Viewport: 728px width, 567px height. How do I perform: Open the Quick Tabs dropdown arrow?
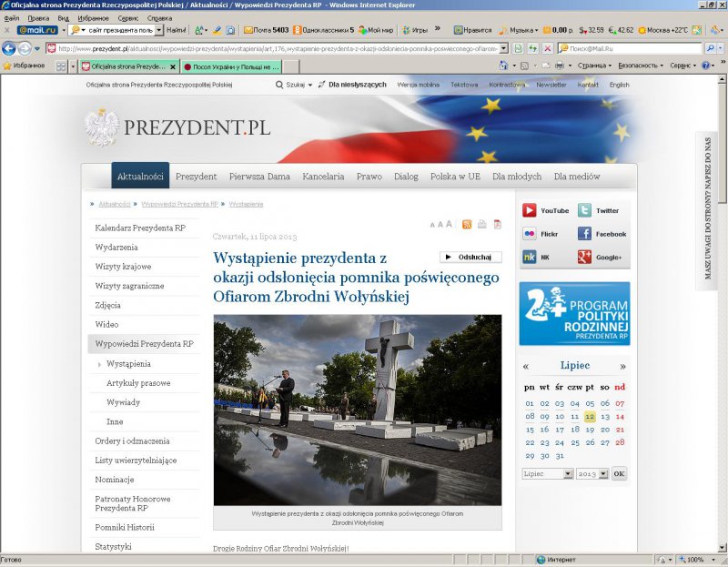point(73,66)
